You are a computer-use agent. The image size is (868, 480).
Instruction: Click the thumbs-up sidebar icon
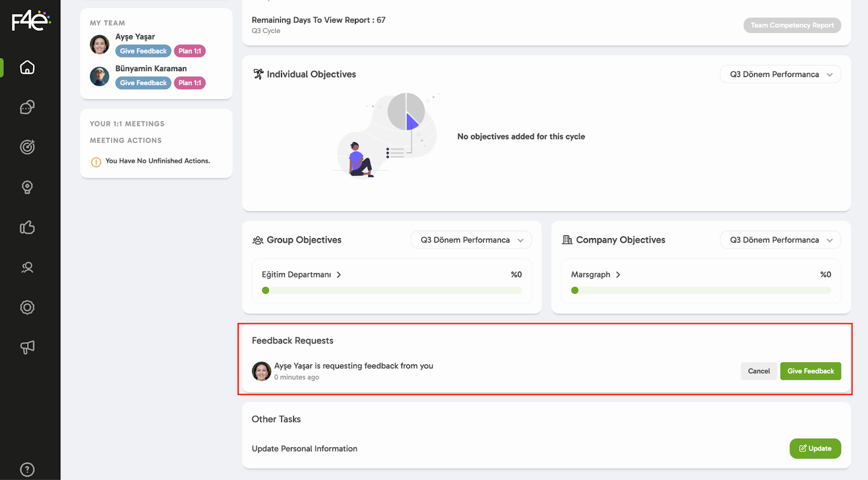point(27,227)
